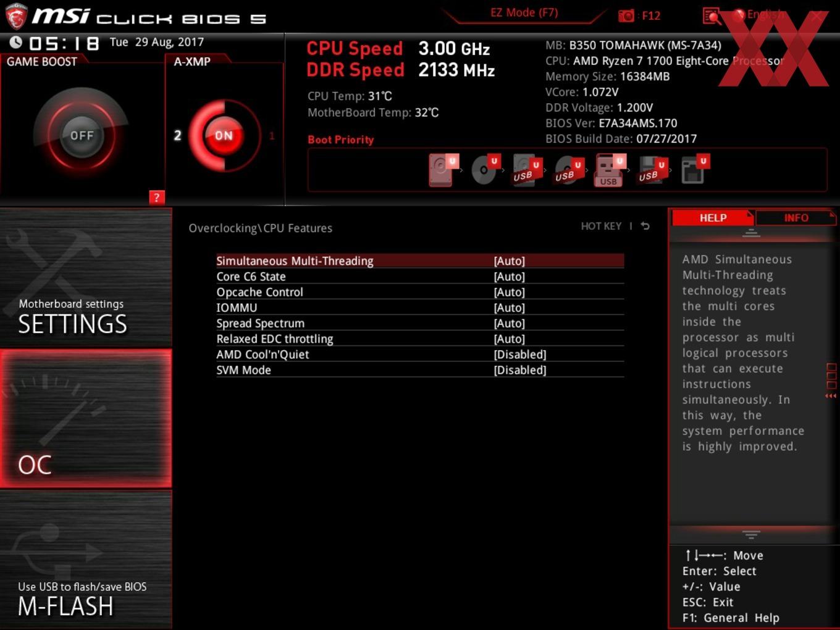The height and width of the screenshot is (630, 840).
Task: Change Relaxed EDC throttling [Auto] value
Action: point(510,338)
